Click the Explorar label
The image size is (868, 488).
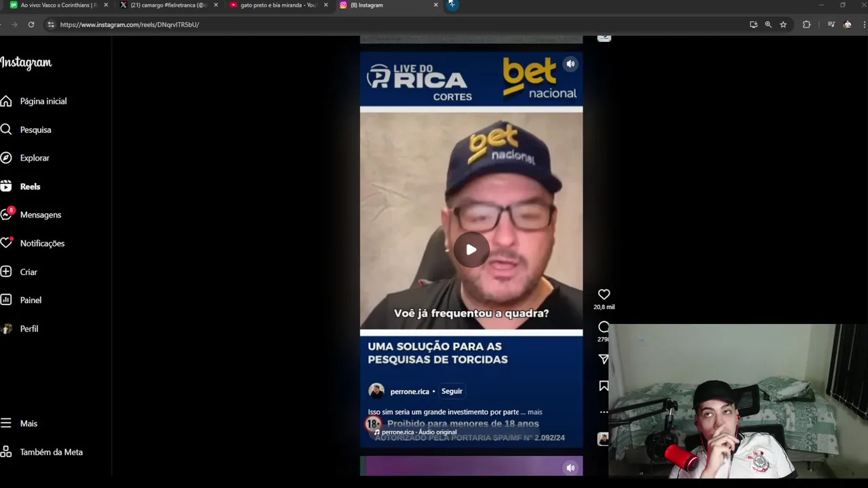point(35,158)
